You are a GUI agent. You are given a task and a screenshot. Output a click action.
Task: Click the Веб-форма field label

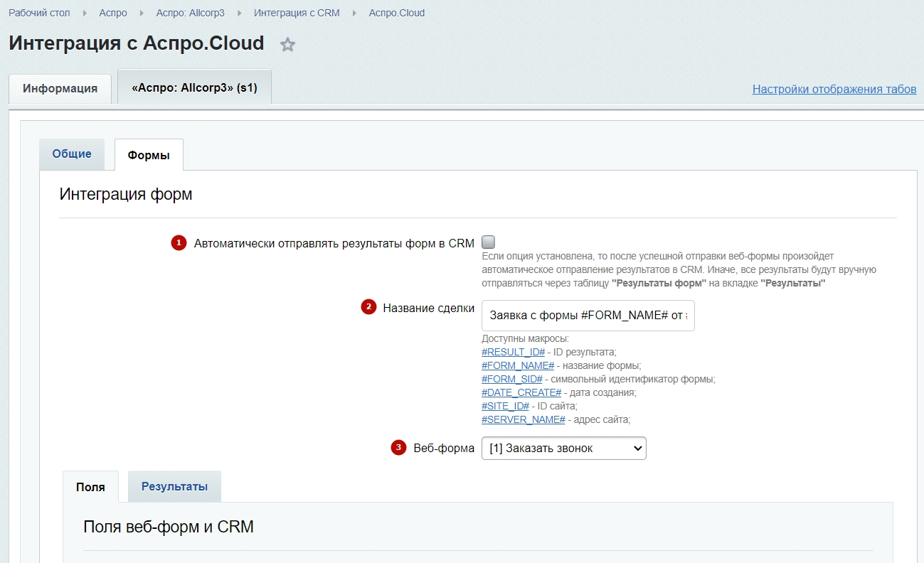444,448
